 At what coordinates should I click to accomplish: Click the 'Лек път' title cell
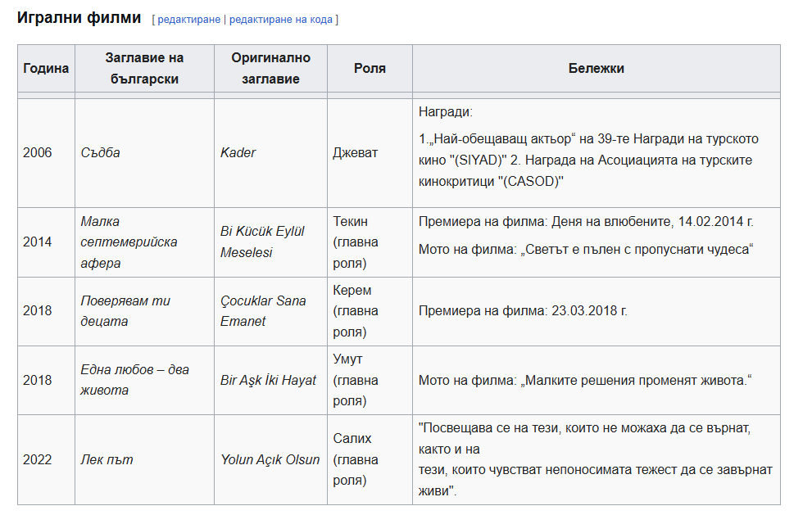click(x=107, y=460)
